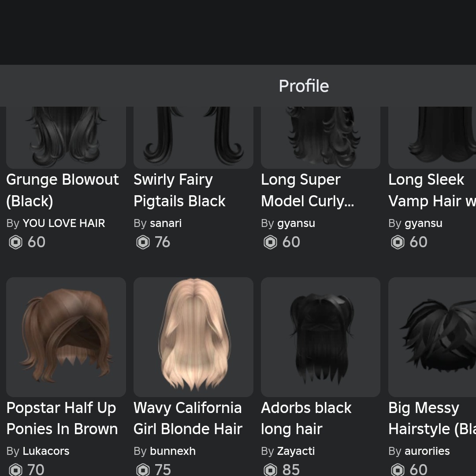Open Lukacors creator link
476x476 pixels.
[46, 451]
